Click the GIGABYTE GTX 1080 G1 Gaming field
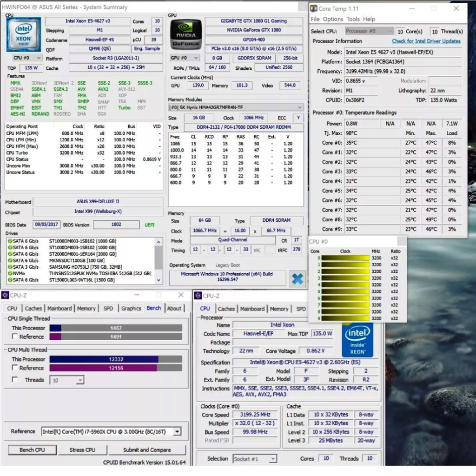 point(253,21)
